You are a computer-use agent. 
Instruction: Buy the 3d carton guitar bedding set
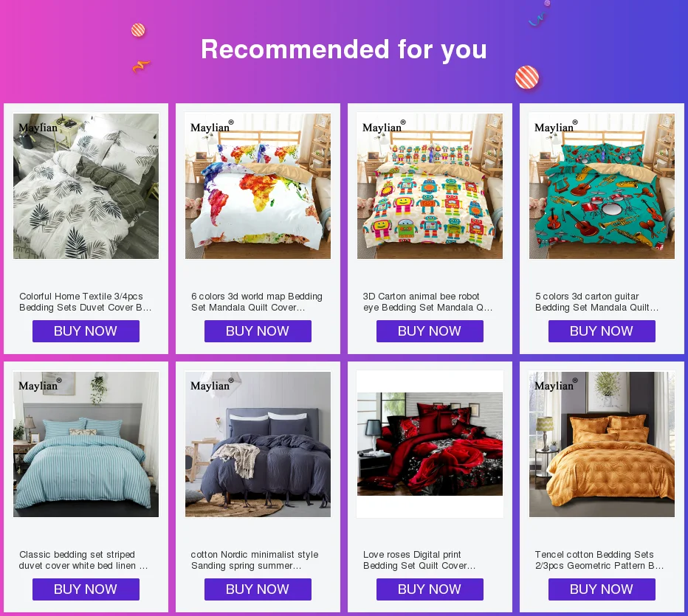(602, 331)
